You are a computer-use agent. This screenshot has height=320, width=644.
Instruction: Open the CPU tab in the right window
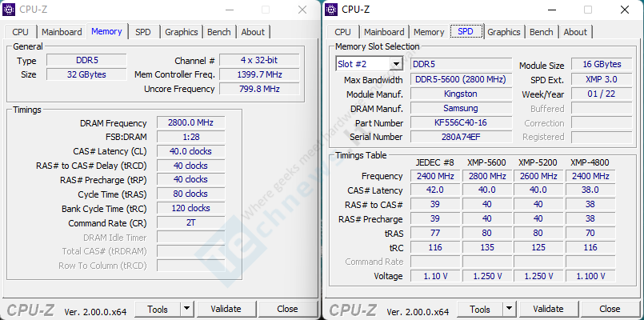[343, 32]
